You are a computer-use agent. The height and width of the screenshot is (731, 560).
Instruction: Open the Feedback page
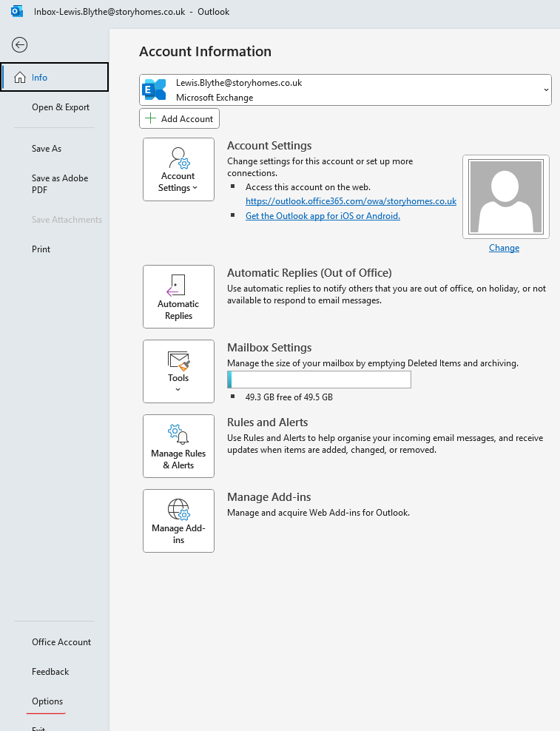click(50, 672)
